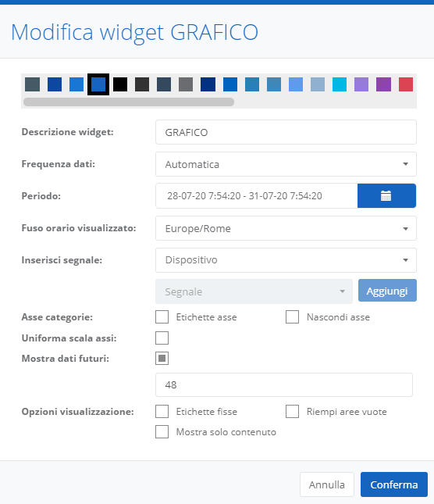Enable Mostra solo contenuto option
The height and width of the screenshot is (504, 434).
(162, 431)
